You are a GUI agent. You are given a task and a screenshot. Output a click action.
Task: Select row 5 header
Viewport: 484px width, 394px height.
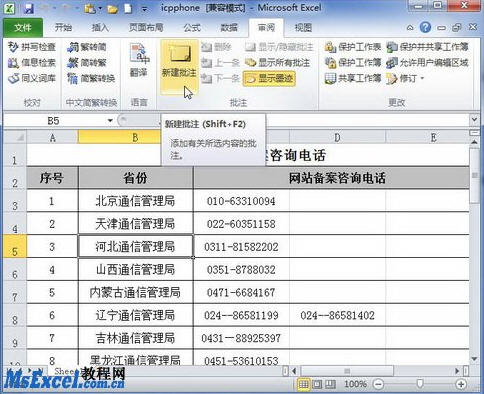pos(15,246)
